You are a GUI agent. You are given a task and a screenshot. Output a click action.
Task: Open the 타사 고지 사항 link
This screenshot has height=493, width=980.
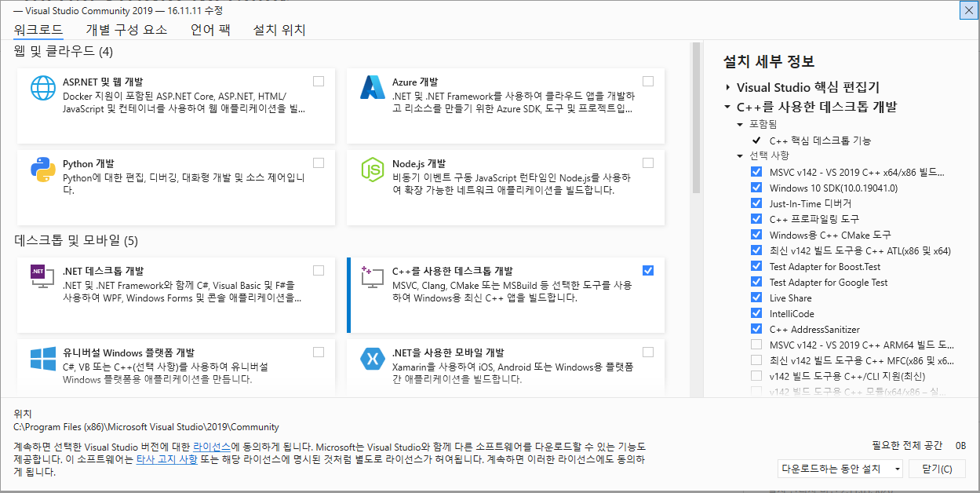[166, 458]
